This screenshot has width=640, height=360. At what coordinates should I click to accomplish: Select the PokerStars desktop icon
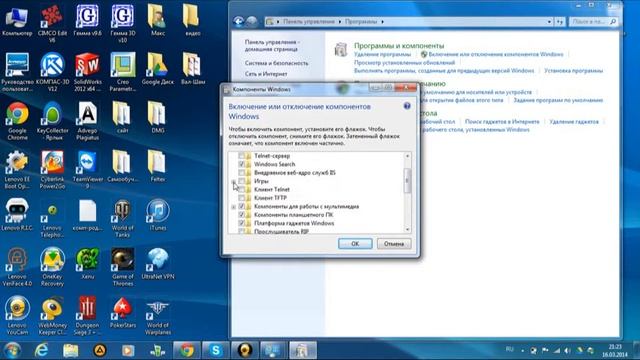122,313
